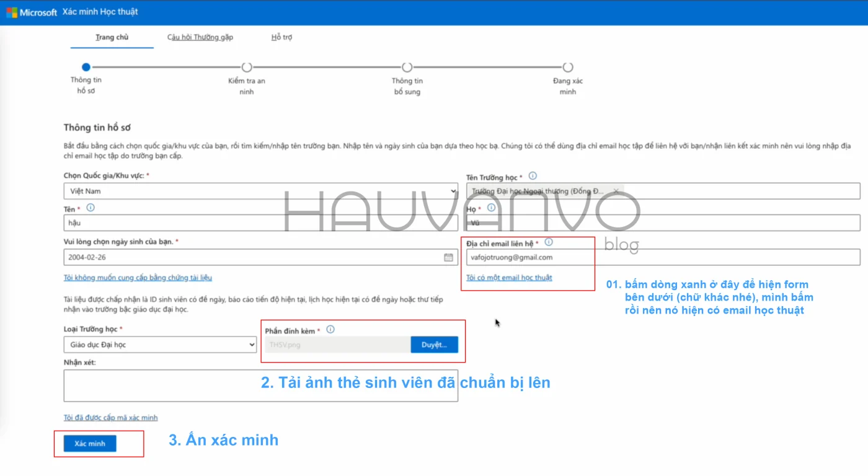Focus the contact email input field
The width and height of the screenshot is (868, 476).
tap(663, 257)
